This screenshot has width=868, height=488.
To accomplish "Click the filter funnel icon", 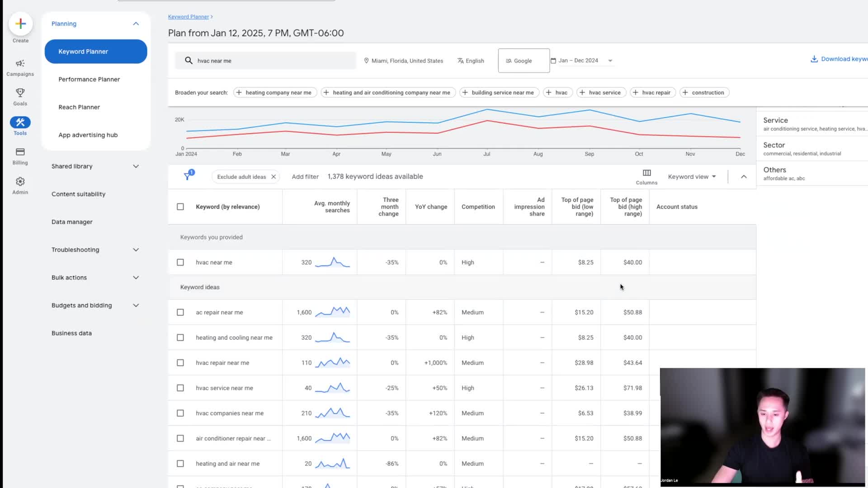I will pyautogui.click(x=188, y=176).
